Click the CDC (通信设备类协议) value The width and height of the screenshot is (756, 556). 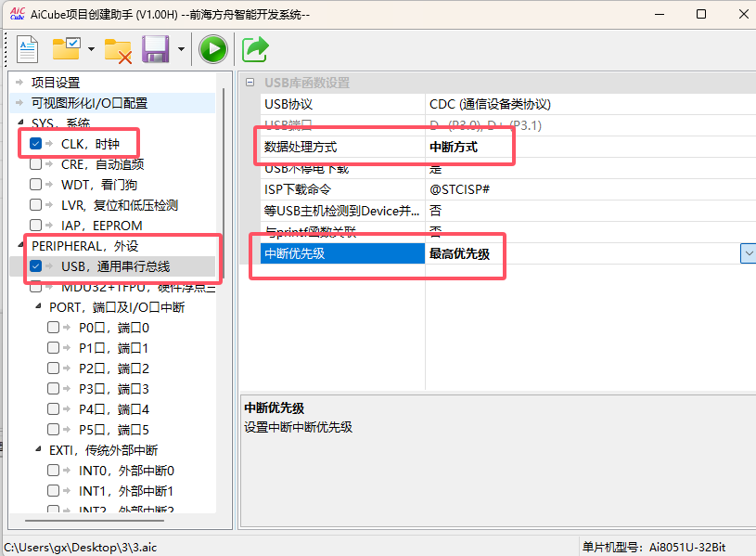point(490,104)
